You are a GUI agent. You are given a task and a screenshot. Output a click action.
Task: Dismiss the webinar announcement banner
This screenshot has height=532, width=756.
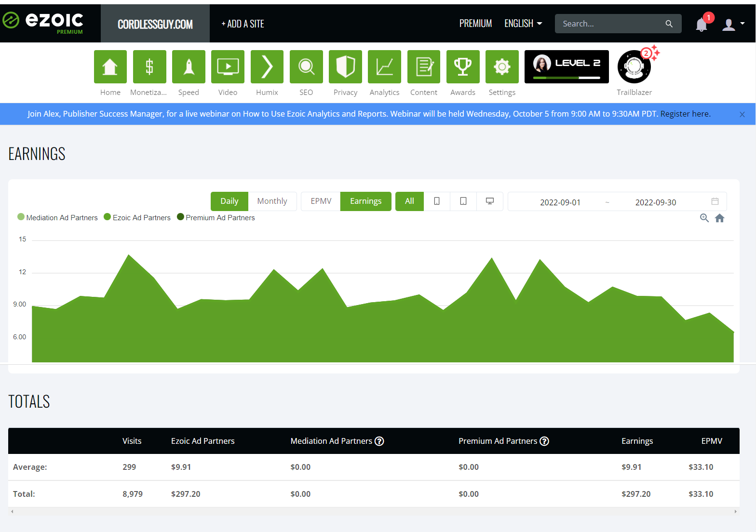point(742,114)
